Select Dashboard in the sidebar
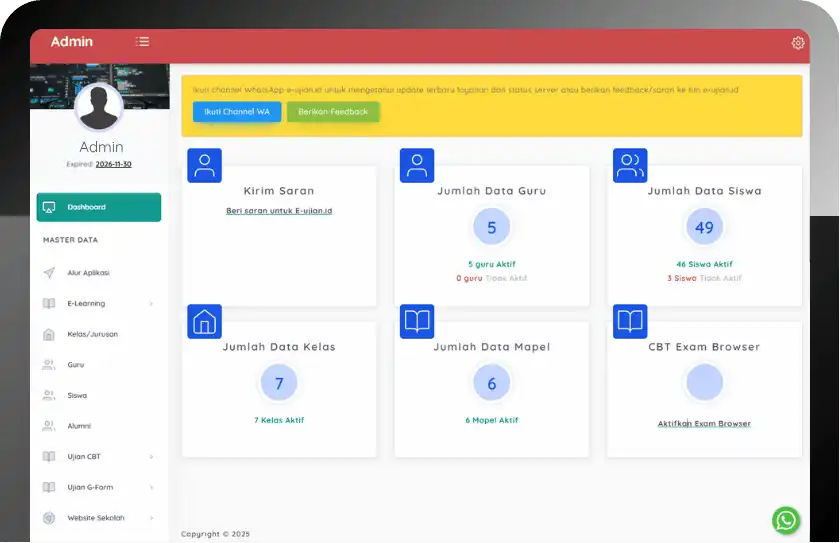Screen dimensions: 840x543 [x=98, y=207]
